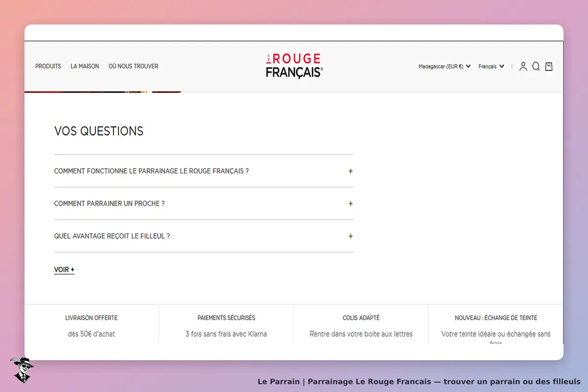Open the shopping bag cart icon

549,67
